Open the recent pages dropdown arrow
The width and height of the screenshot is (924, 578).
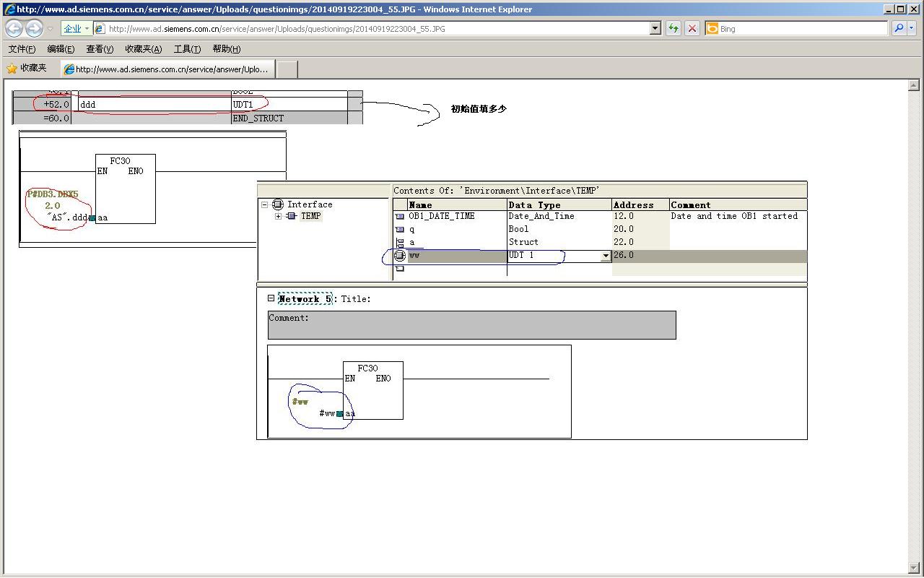point(50,29)
